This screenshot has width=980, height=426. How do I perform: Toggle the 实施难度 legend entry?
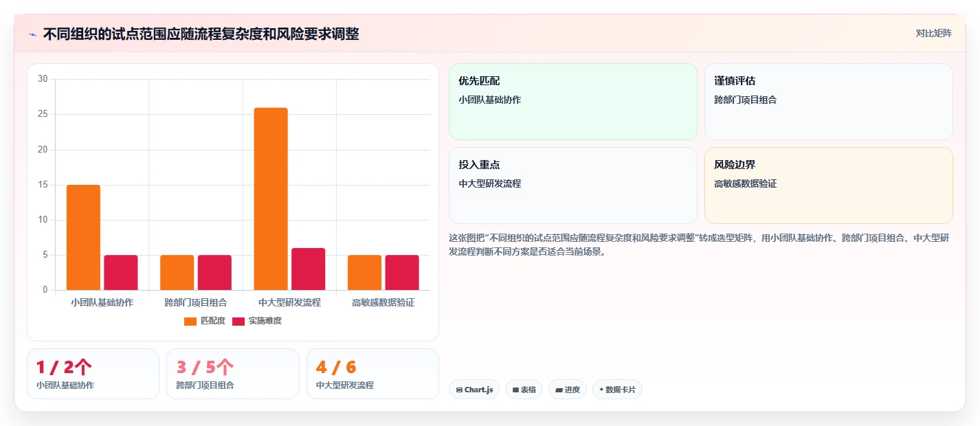pyautogui.click(x=257, y=321)
